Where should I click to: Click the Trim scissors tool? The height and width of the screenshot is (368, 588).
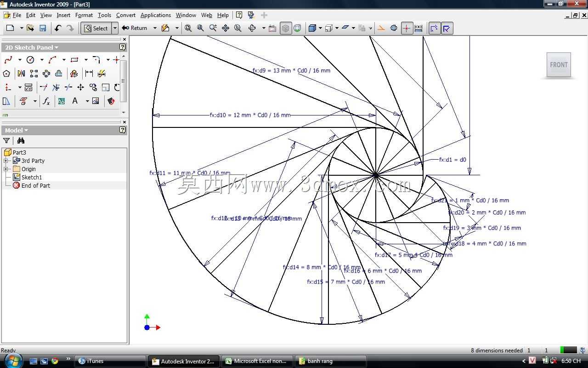click(56, 87)
